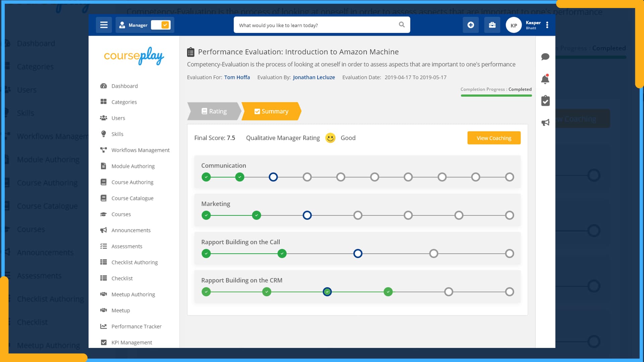Image resolution: width=644 pixels, height=362 pixels.
Task: Open the chat messages icon
Action: click(545, 57)
